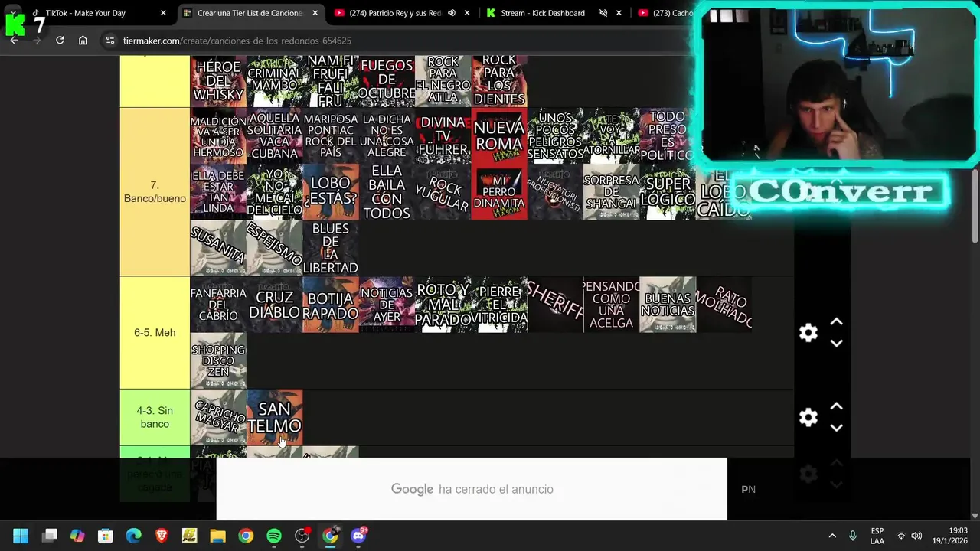The width and height of the screenshot is (980, 551).
Task: Switch to Stream - Kick Dashboard tab
Action: tap(542, 13)
